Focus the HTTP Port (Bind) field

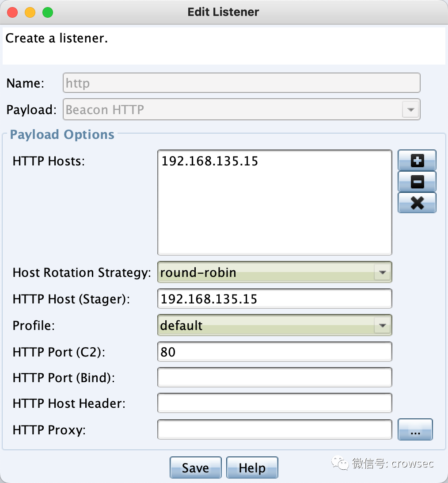coord(274,377)
